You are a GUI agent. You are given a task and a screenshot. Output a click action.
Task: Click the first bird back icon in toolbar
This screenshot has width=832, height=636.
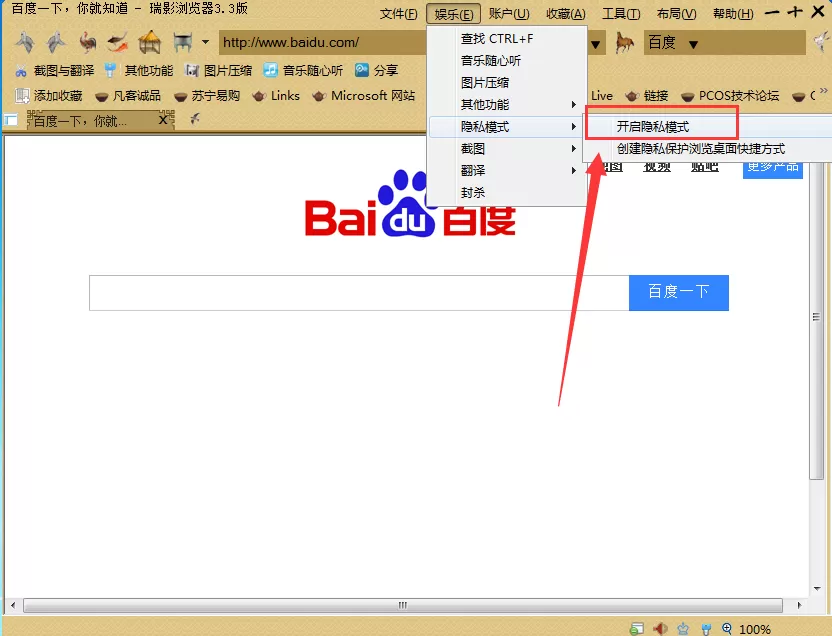coord(25,42)
